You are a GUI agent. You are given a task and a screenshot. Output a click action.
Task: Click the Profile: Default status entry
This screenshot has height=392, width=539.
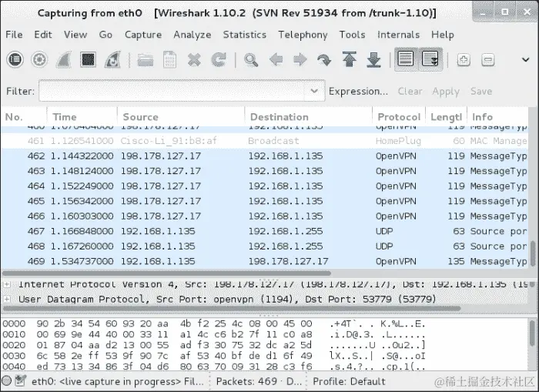[x=349, y=381]
